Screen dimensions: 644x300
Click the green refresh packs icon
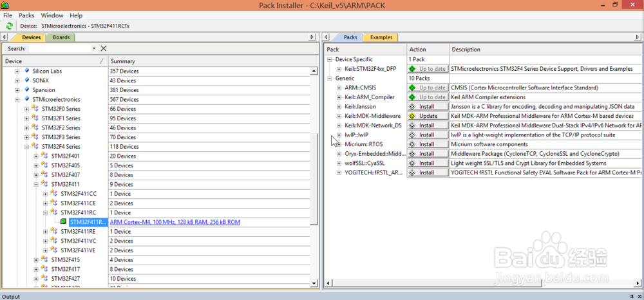click(9, 26)
